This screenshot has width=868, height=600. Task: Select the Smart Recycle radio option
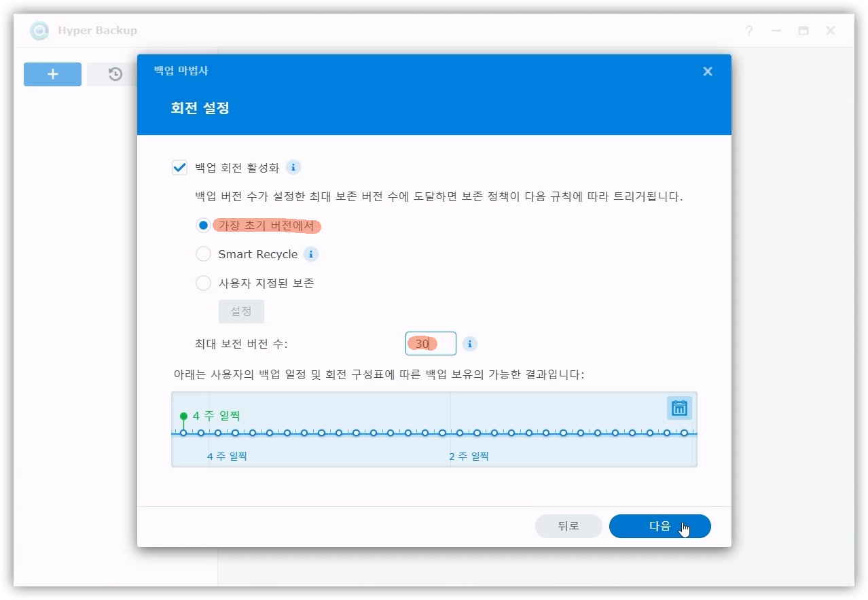point(203,254)
